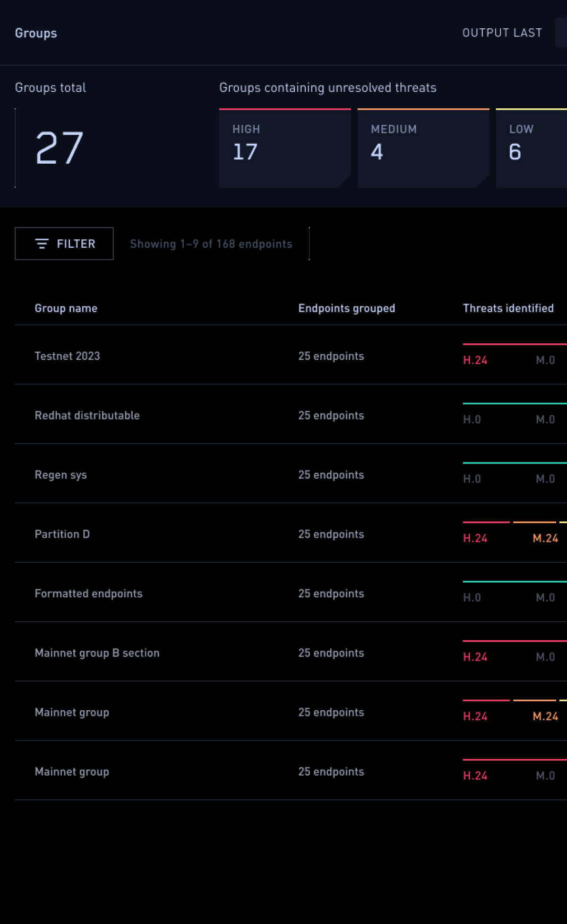567x924 pixels.
Task: Open the Regen sys group
Action: (x=61, y=475)
